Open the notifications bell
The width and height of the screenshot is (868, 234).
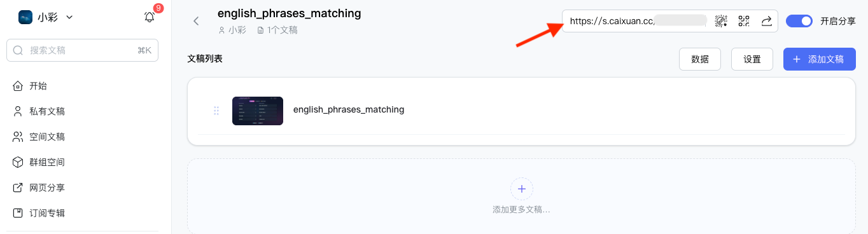pyautogui.click(x=150, y=17)
